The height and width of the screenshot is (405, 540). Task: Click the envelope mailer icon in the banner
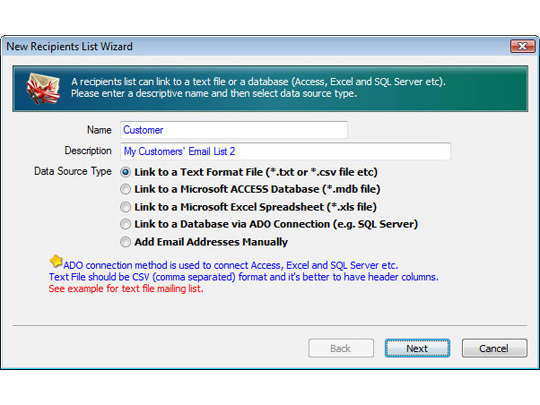pos(43,88)
